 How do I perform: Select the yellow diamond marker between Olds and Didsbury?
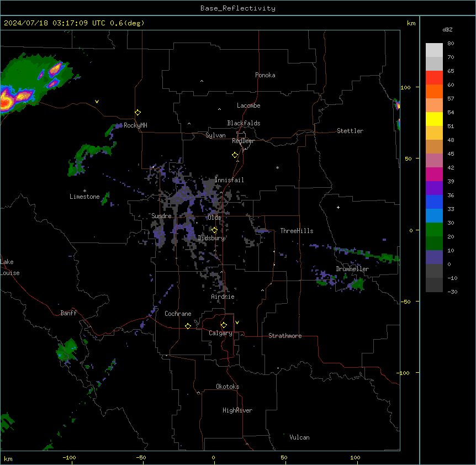click(x=214, y=230)
